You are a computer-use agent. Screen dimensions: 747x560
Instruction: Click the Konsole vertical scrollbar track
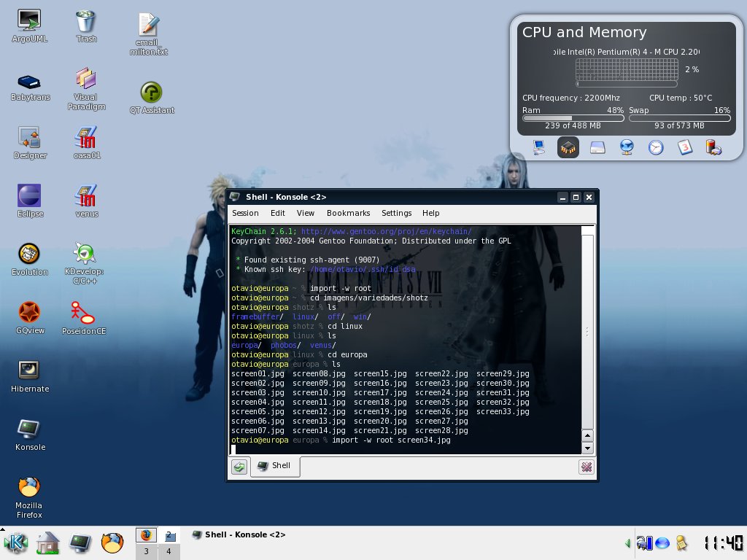tap(587, 329)
